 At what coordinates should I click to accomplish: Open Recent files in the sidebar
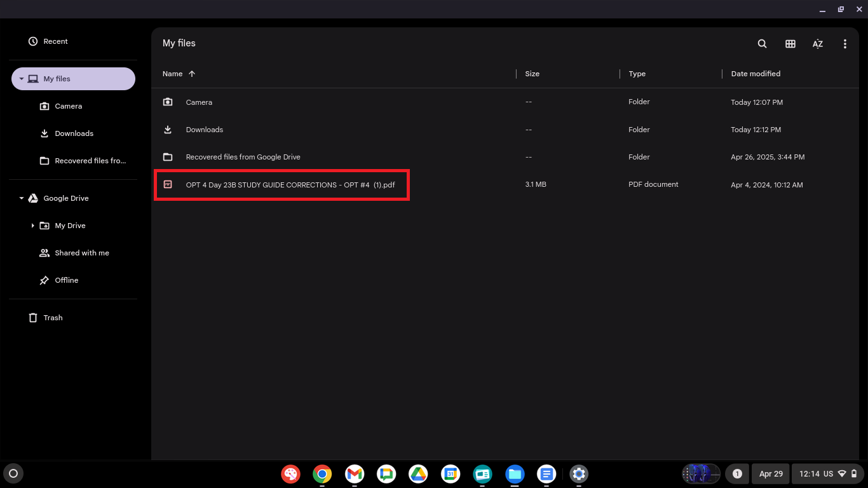click(x=55, y=41)
